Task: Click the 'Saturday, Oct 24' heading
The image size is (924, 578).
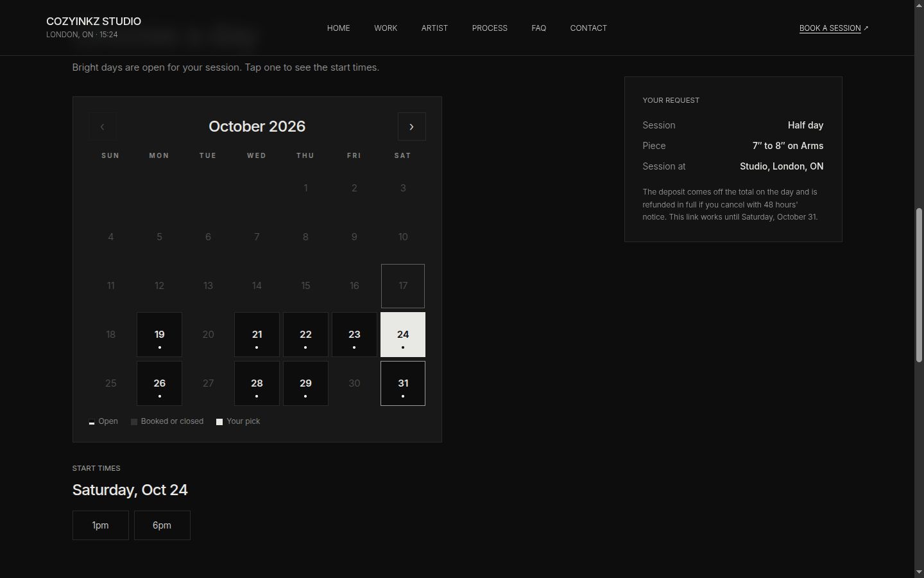Action: tap(130, 490)
